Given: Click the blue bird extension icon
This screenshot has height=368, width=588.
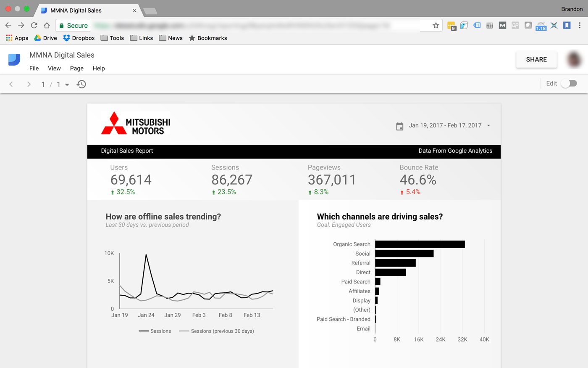Looking at the screenshot, I should pos(464,25).
